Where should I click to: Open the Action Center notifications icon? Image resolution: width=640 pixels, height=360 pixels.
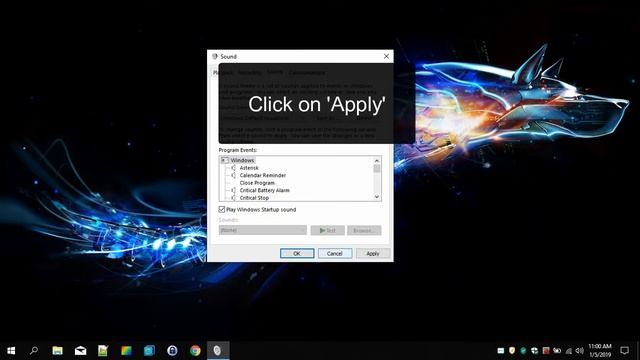[x=624, y=351]
